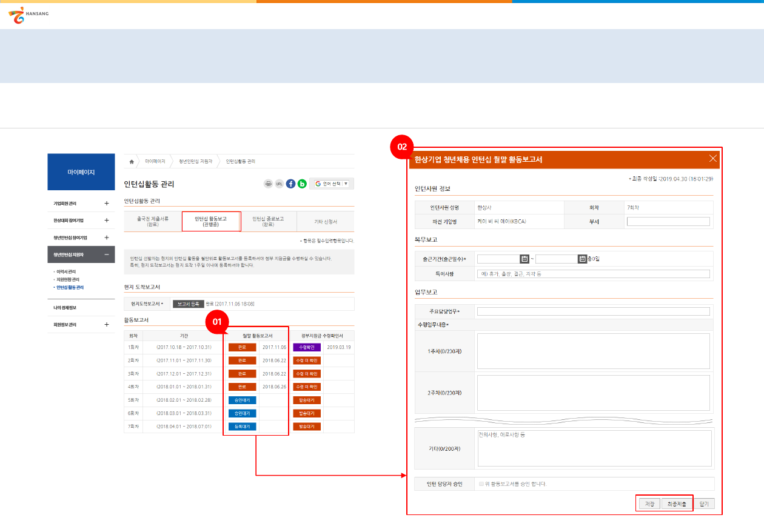
Task: Collapse the 청년인턴십 지원자 sidebar menu
Action: (x=106, y=254)
